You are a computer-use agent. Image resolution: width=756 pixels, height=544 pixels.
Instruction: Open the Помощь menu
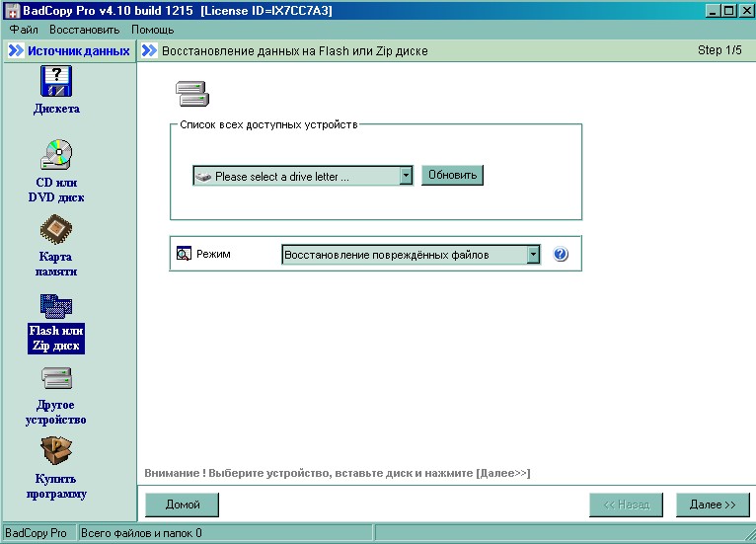(152, 30)
